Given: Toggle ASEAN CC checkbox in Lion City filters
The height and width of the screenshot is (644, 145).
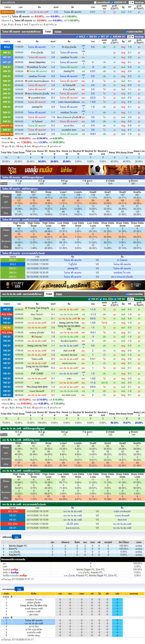Looking at the screenshot, I should pos(111,37).
